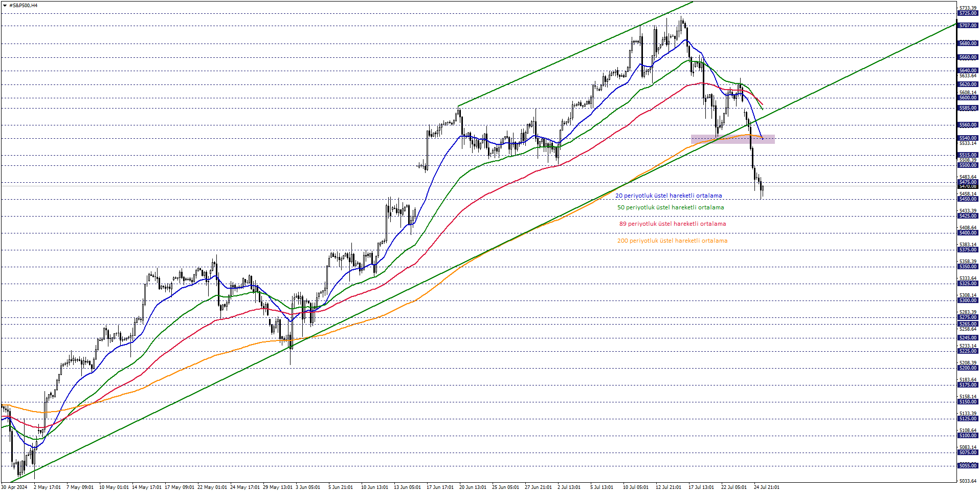Screen dimensions: 980x493
Task: Click the current price tag 5470.08
Action: (x=968, y=186)
